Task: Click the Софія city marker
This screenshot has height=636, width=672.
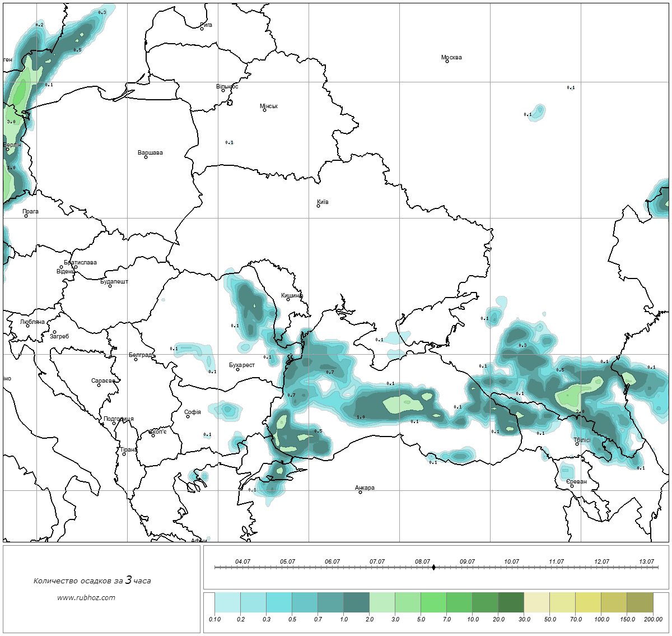Action: pyautogui.click(x=188, y=416)
